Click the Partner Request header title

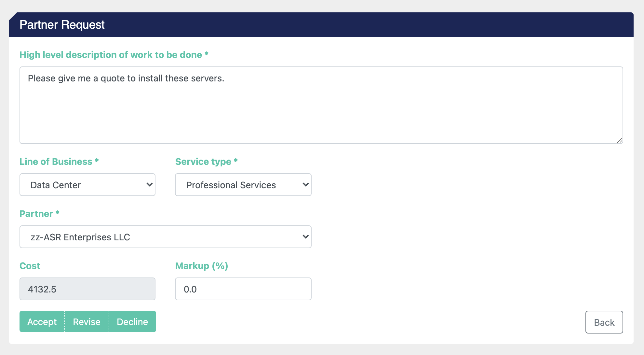(x=62, y=25)
